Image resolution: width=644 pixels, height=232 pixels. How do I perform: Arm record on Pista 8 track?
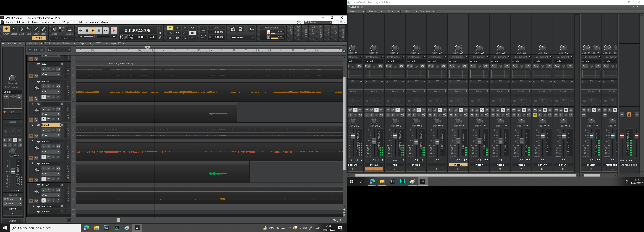53,168
